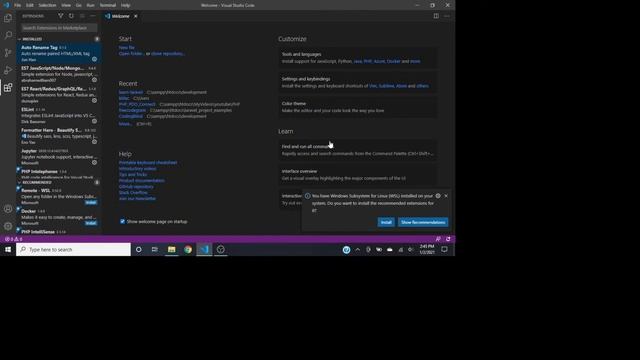Open the Run and Debug view
This screenshot has width=640, height=360.
pyautogui.click(x=8, y=70)
